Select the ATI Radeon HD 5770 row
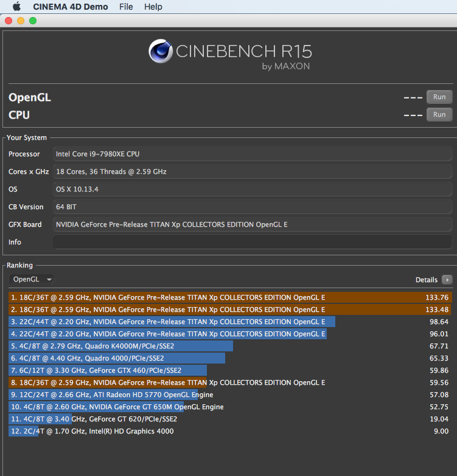457x476 pixels. 230,395
